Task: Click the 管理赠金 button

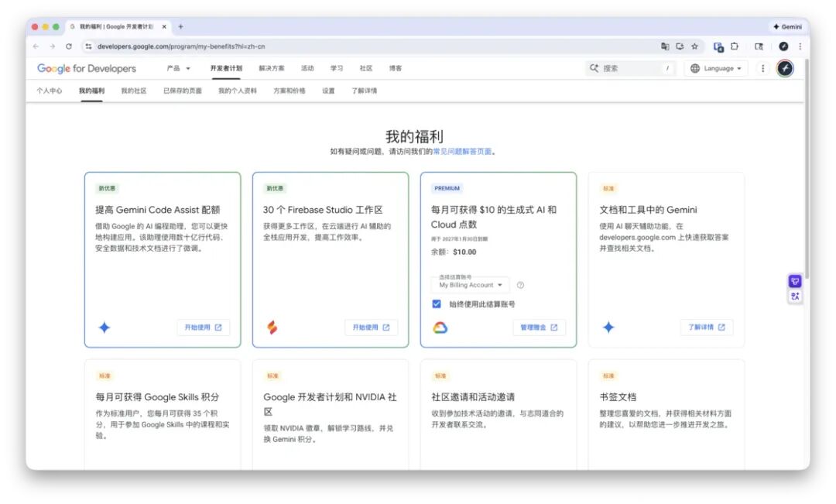Action: coord(539,327)
